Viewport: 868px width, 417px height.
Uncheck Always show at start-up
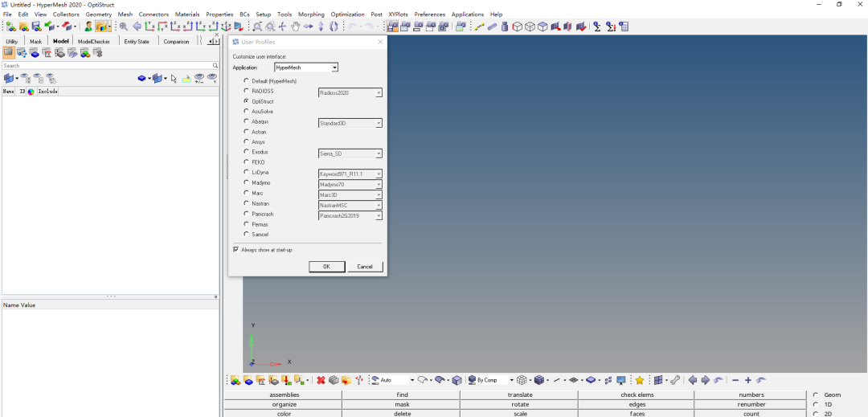coord(236,250)
